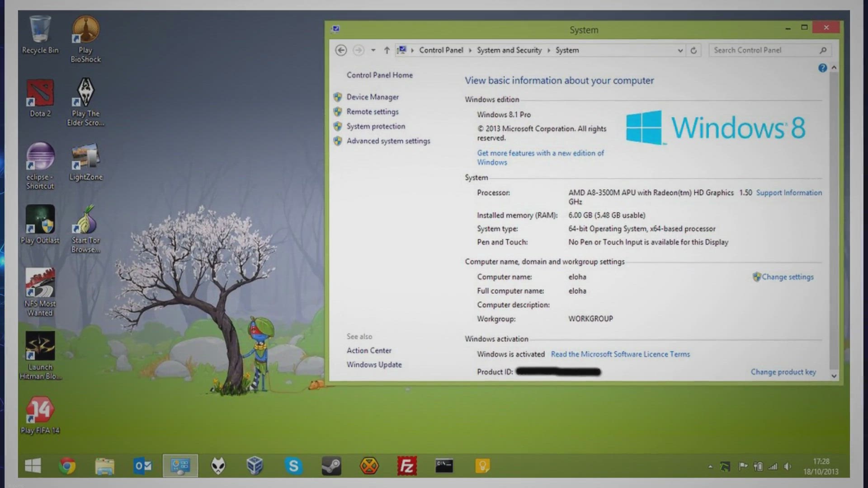868x488 pixels.
Task: Click the active Control Panel taskbar button
Action: 180,466
